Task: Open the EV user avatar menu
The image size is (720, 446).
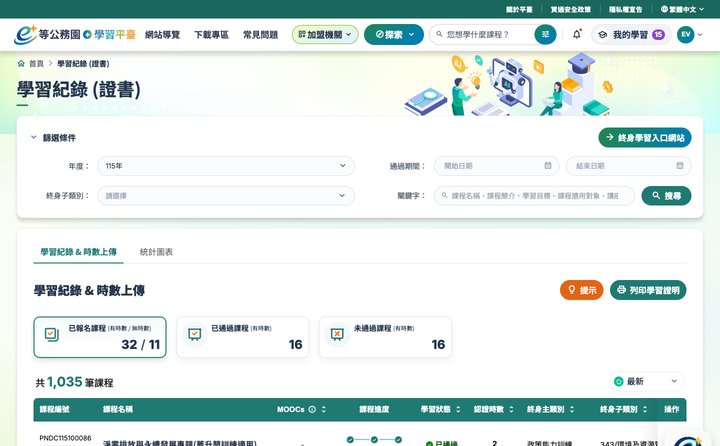Action: pyautogui.click(x=685, y=34)
